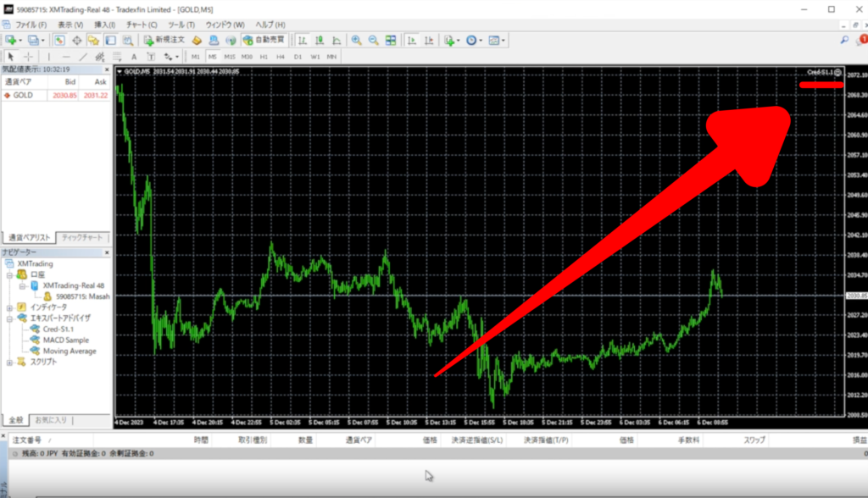Select the text label tool
The height and width of the screenshot is (498, 868).
pyautogui.click(x=134, y=56)
